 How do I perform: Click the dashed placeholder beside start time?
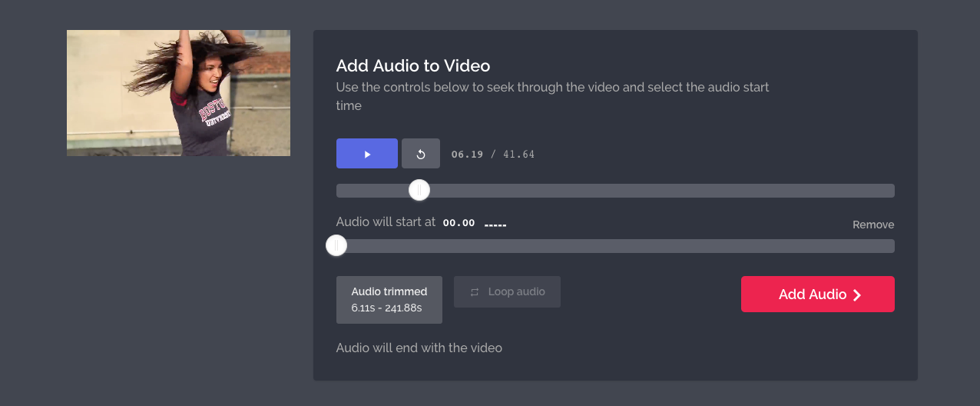[x=495, y=225]
